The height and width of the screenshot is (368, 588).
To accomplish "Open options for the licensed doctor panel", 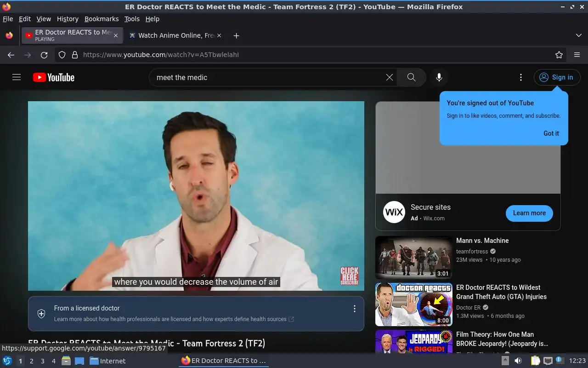I will tap(354, 309).
